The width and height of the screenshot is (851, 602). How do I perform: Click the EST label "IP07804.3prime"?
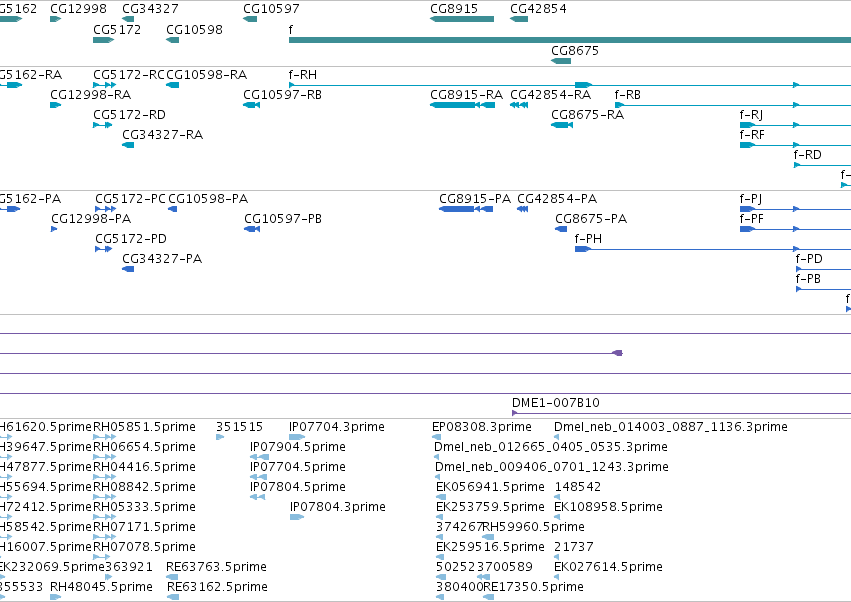(x=338, y=507)
